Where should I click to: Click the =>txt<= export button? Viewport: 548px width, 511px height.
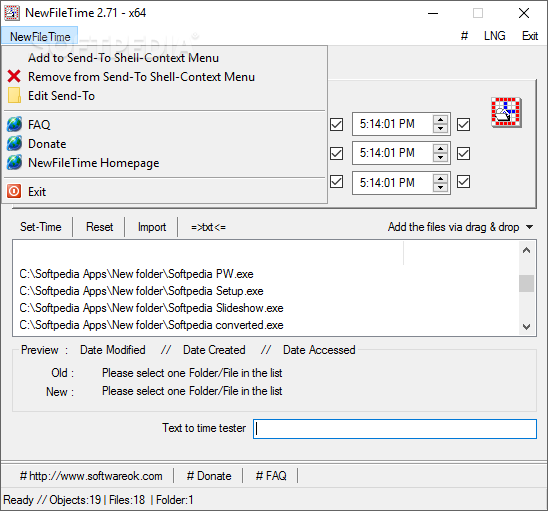(208, 227)
